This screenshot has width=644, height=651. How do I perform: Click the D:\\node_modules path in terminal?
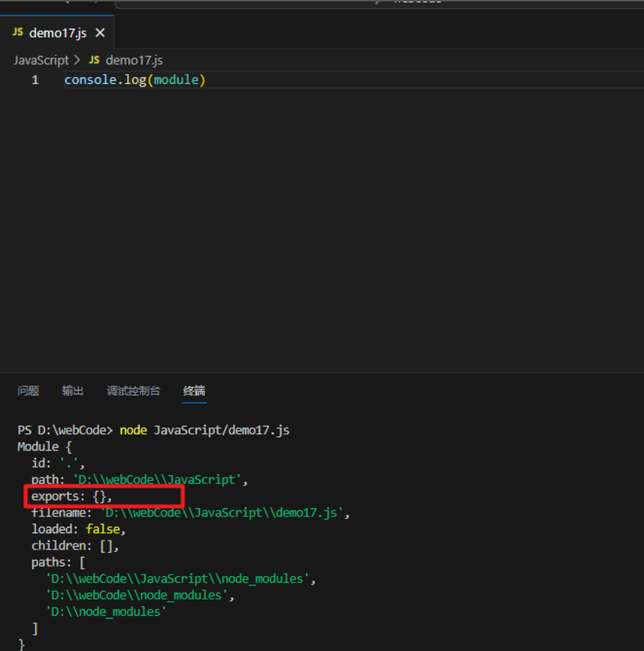[106, 611]
